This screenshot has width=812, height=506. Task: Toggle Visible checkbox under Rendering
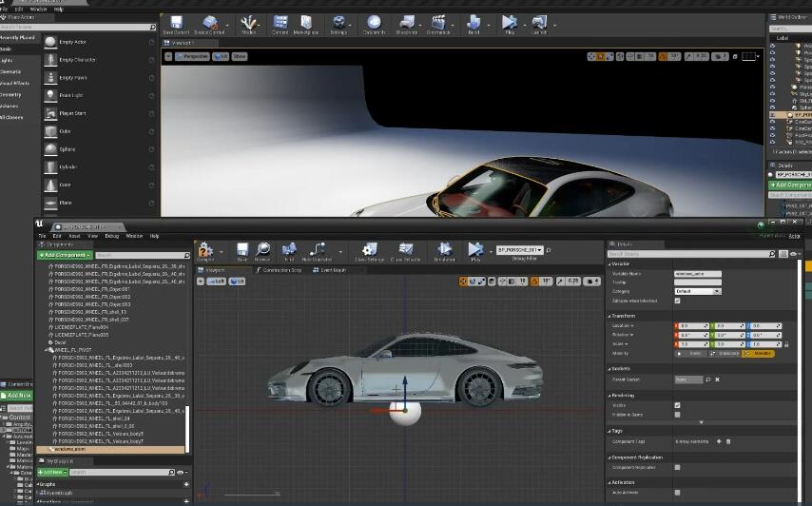[677, 405]
